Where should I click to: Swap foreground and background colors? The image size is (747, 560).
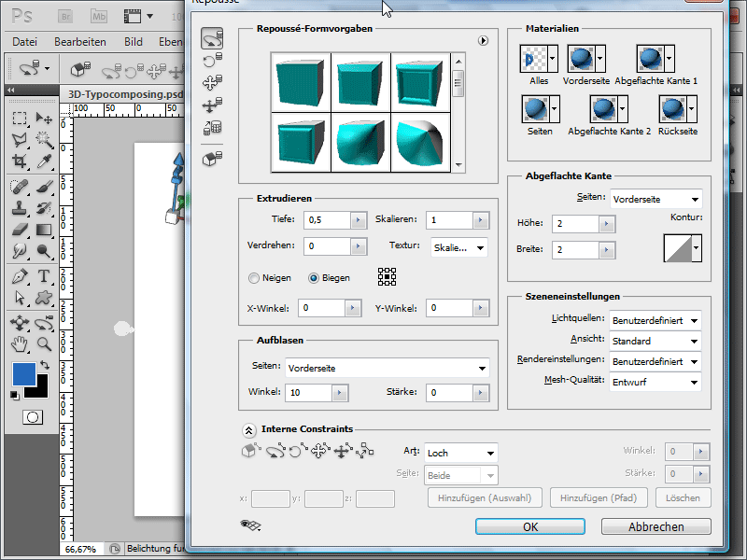pos(45,365)
